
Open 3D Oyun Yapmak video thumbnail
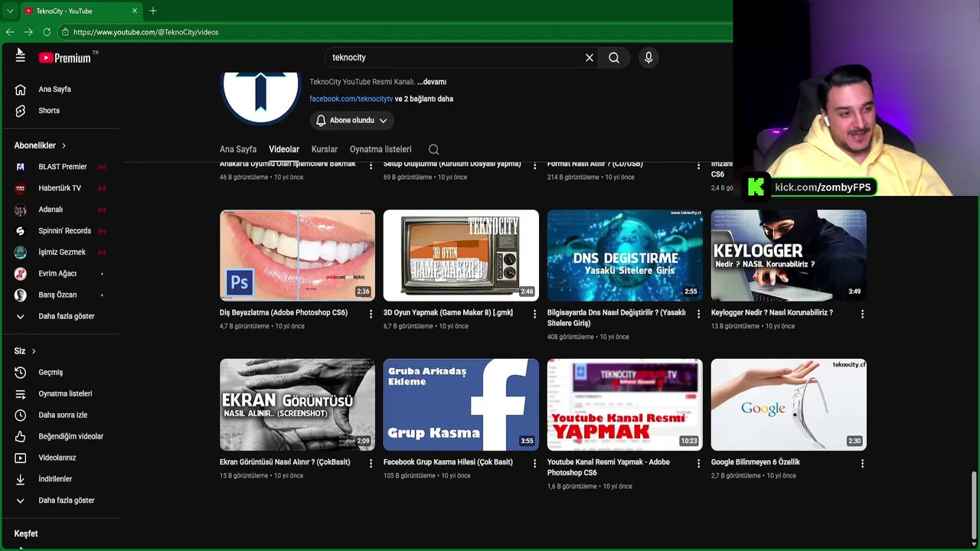(461, 255)
